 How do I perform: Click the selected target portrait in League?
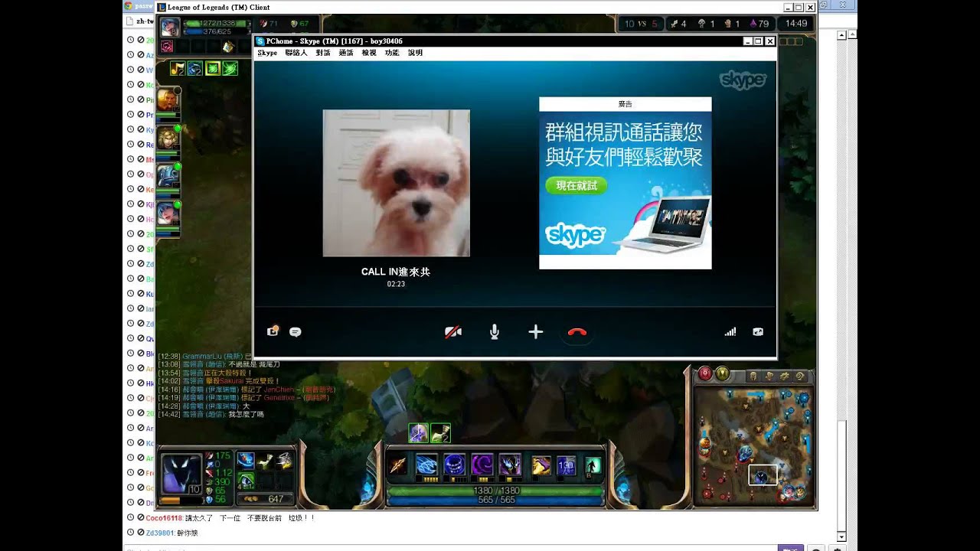tap(170, 28)
